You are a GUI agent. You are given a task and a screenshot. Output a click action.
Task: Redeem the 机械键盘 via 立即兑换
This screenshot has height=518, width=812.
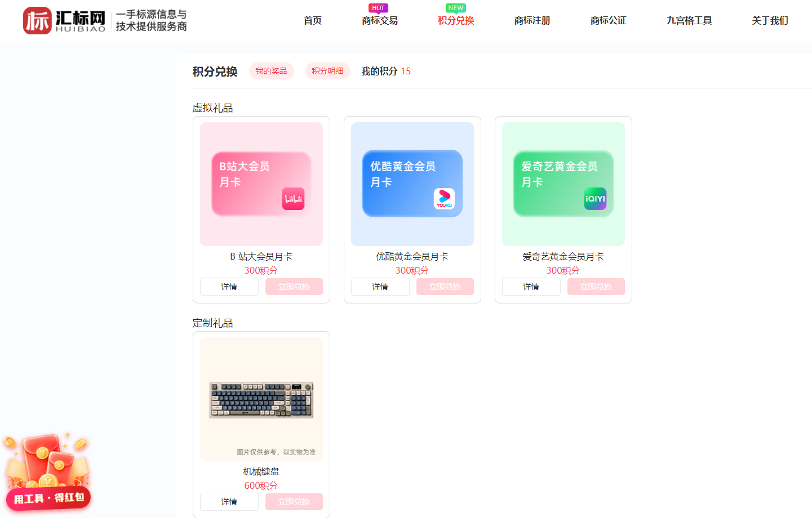pos(294,502)
